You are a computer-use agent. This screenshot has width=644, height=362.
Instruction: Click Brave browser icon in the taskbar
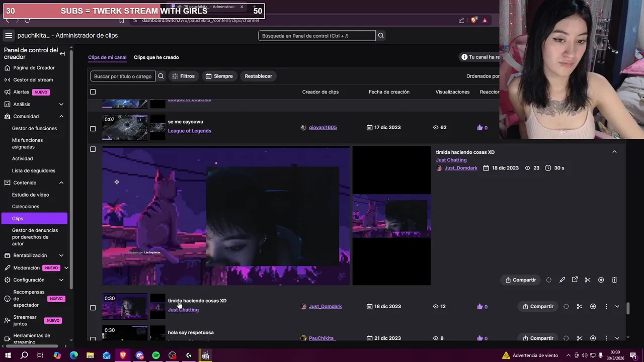pyautogui.click(x=123, y=355)
